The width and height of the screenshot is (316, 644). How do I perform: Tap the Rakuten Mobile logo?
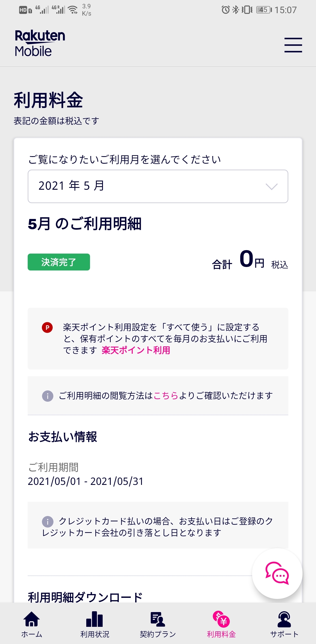[x=40, y=43]
